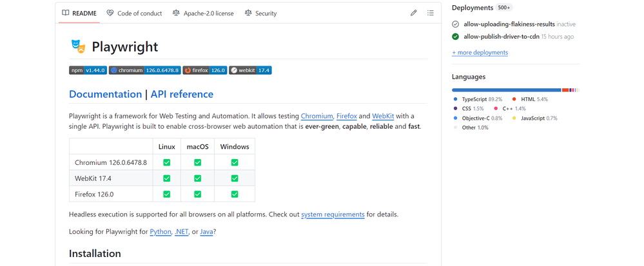The image size is (644, 266).
Task: Click the WebKit Windows check mark
Action: coord(235,178)
